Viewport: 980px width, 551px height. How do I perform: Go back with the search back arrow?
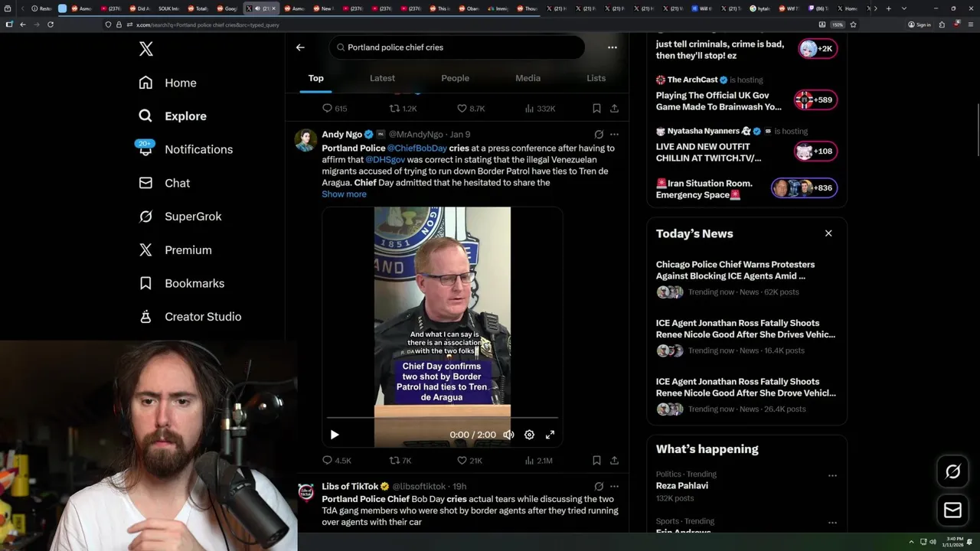(x=300, y=47)
